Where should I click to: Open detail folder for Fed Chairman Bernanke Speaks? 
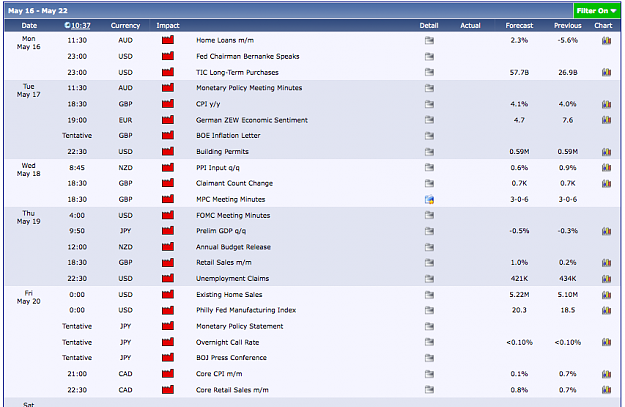click(x=429, y=56)
